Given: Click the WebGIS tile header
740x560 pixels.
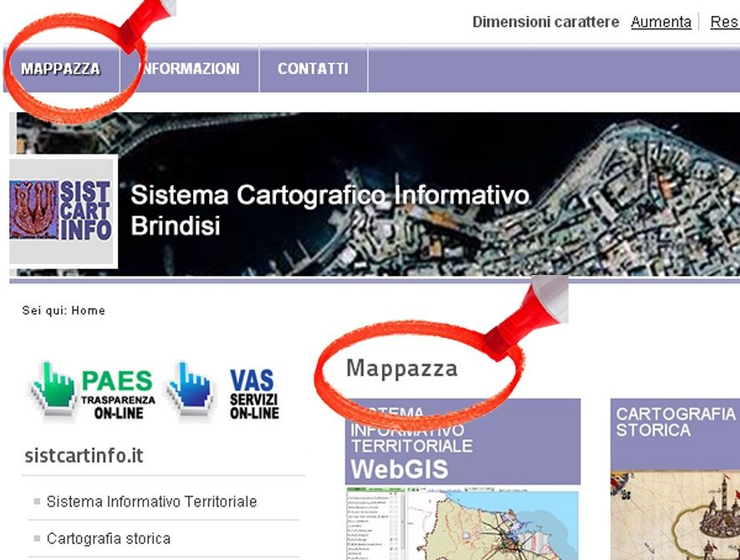Looking at the screenshot, I should (x=462, y=441).
